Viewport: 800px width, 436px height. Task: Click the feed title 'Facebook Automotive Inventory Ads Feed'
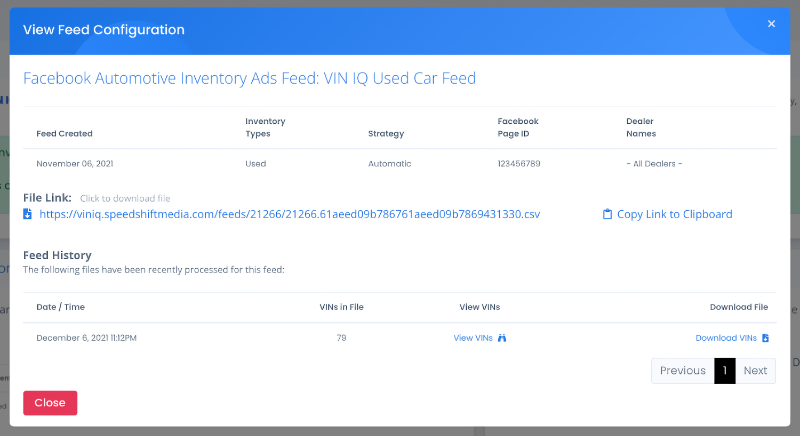249,78
